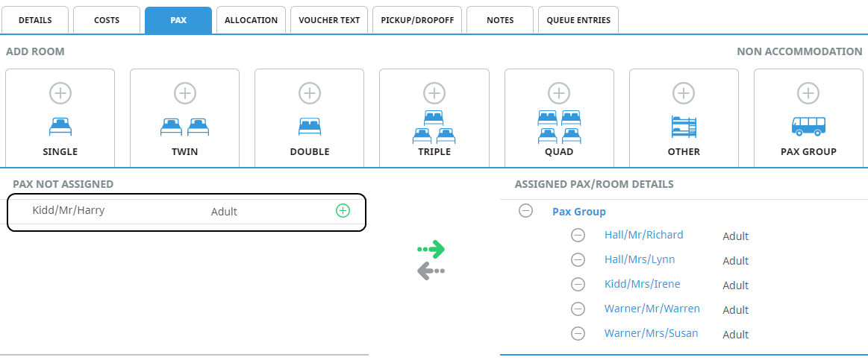Open the Warner/Mr/Warren passenger link
The height and width of the screenshot is (360, 868).
(652, 309)
